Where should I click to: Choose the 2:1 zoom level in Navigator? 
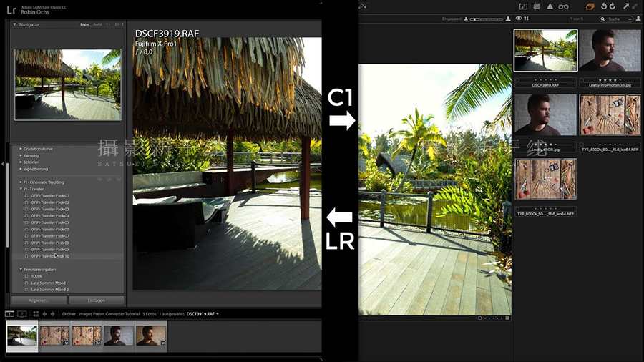[117, 24]
